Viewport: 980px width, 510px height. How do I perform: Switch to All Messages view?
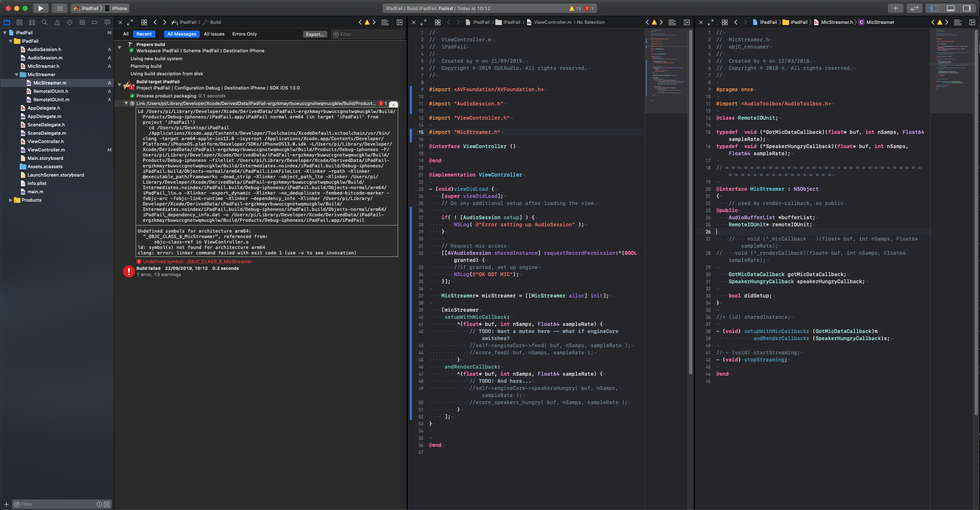coord(182,34)
